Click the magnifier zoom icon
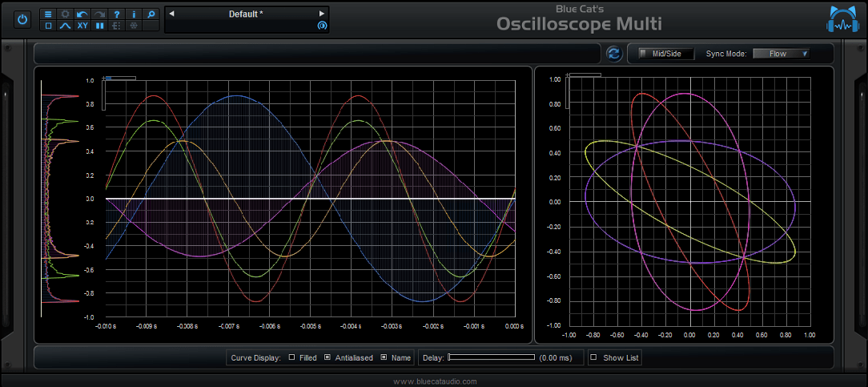The image size is (868, 387). (x=151, y=14)
